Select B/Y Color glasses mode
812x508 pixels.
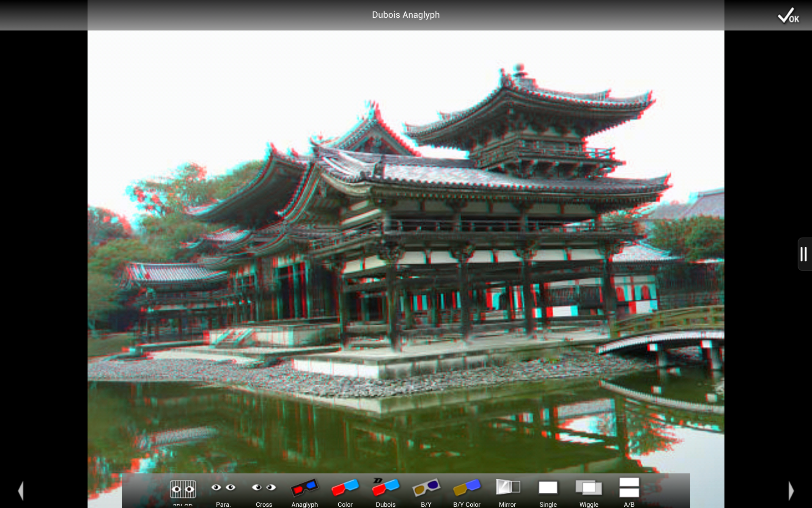(466, 488)
